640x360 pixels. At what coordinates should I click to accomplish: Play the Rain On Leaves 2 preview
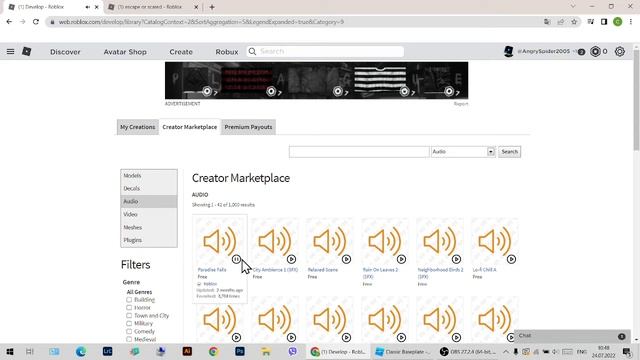tap(401, 259)
